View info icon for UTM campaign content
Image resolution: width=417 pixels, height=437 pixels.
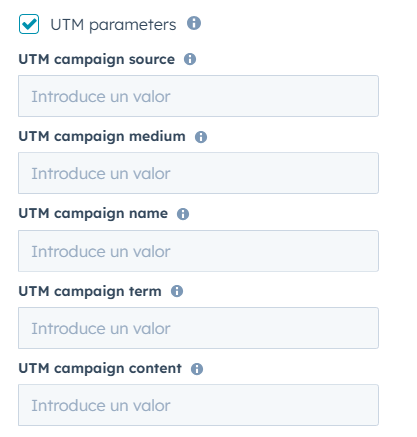[x=197, y=369]
